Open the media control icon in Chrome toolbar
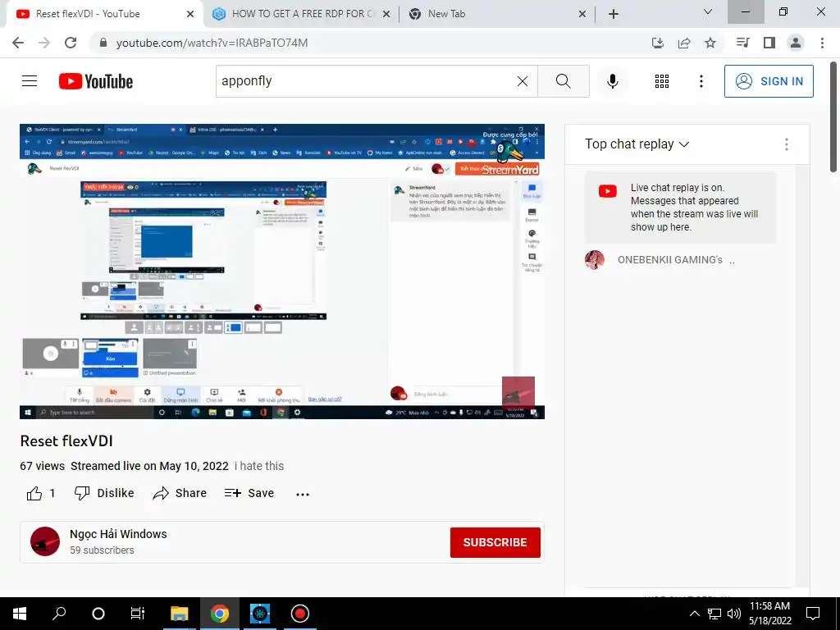The width and height of the screenshot is (840, 630). click(x=742, y=43)
